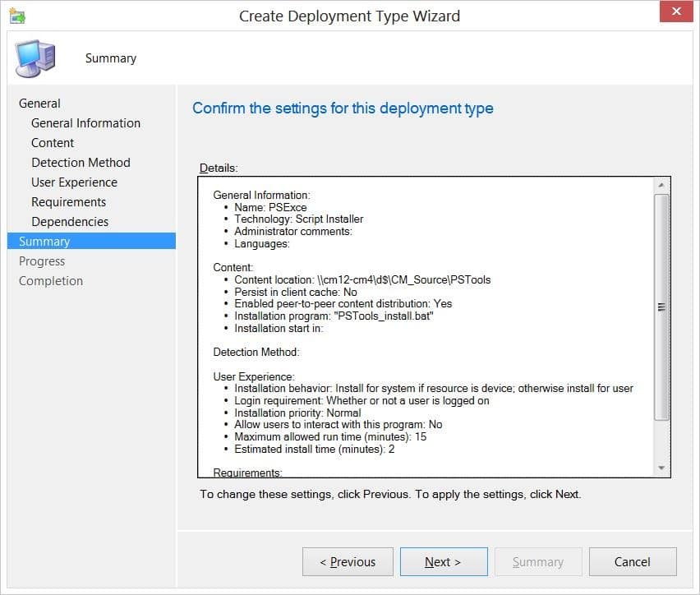Click the Completion step in sidebar

51,281
